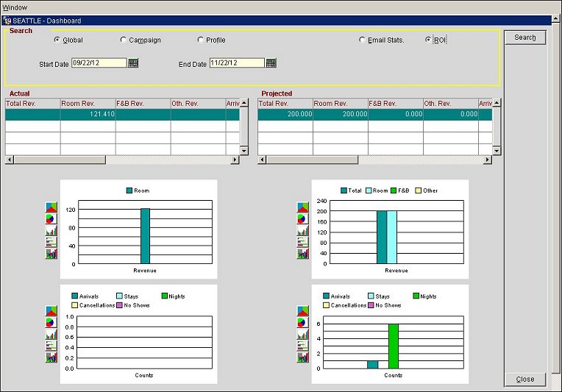562x392 pixels.
Task: Click the Nights legend swatch in Projected Counts chart
Action: [x=416, y=296]
